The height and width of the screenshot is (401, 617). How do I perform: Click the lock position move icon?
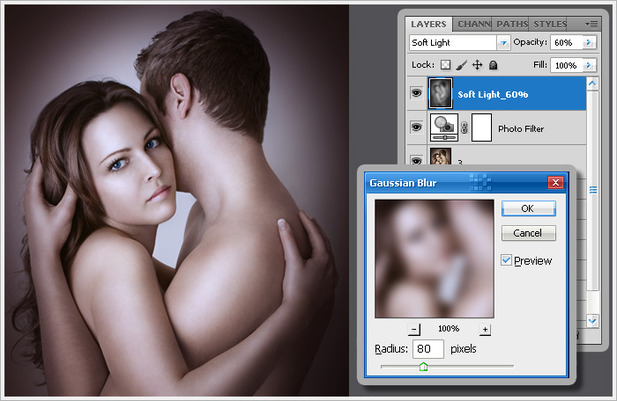pyautogui.click(x=477, y=65)
